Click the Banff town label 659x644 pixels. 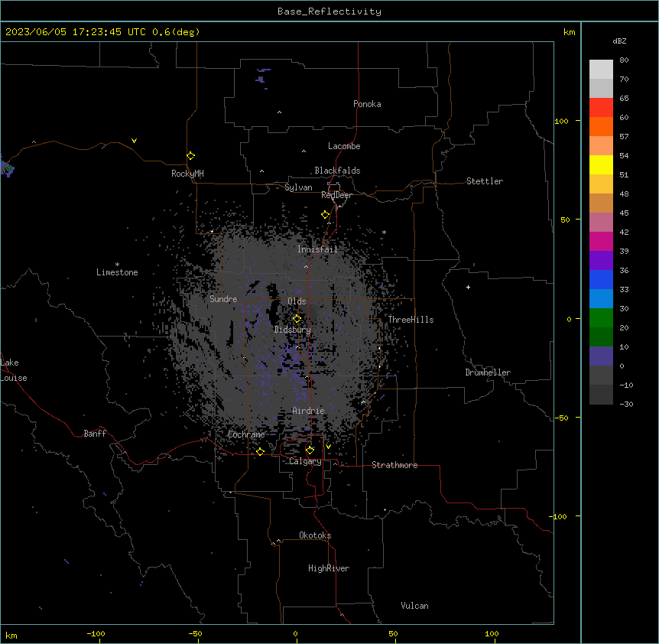pyautogui.click(x=95, y=434)
